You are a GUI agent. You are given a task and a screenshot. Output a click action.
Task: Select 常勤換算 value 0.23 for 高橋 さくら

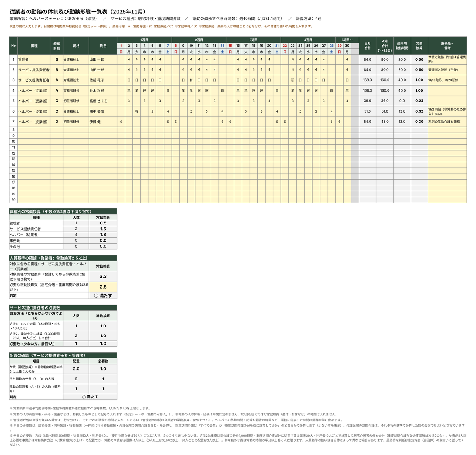[419, 101]
